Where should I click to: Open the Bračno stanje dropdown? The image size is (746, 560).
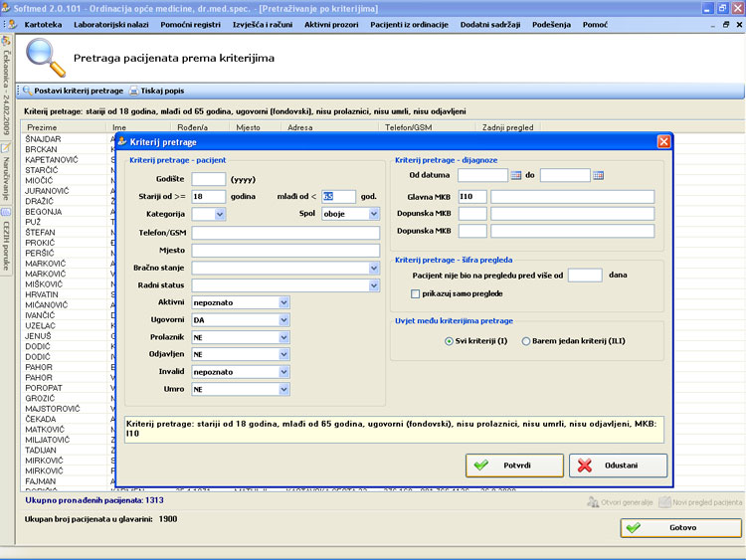pyautogui.click(x=374, y=268)
